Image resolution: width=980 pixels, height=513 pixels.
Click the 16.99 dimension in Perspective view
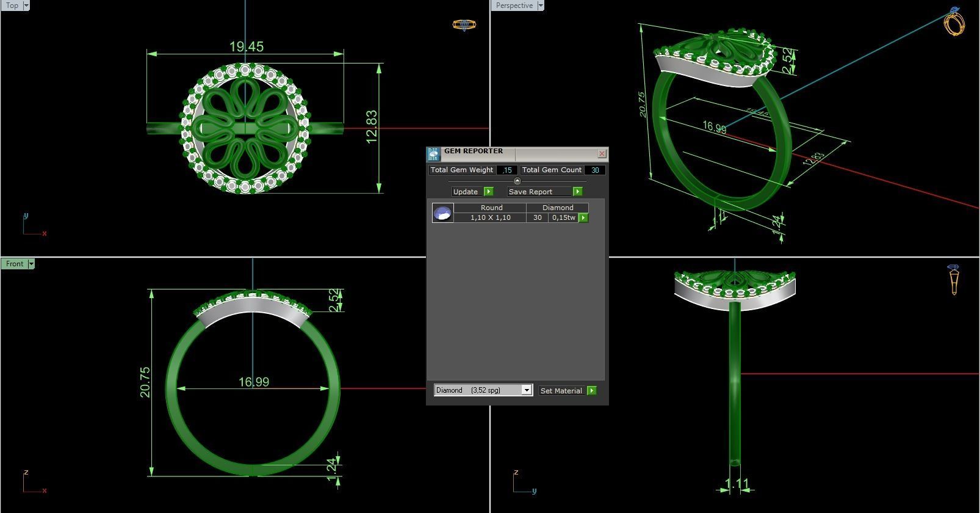tap(714, 127)
